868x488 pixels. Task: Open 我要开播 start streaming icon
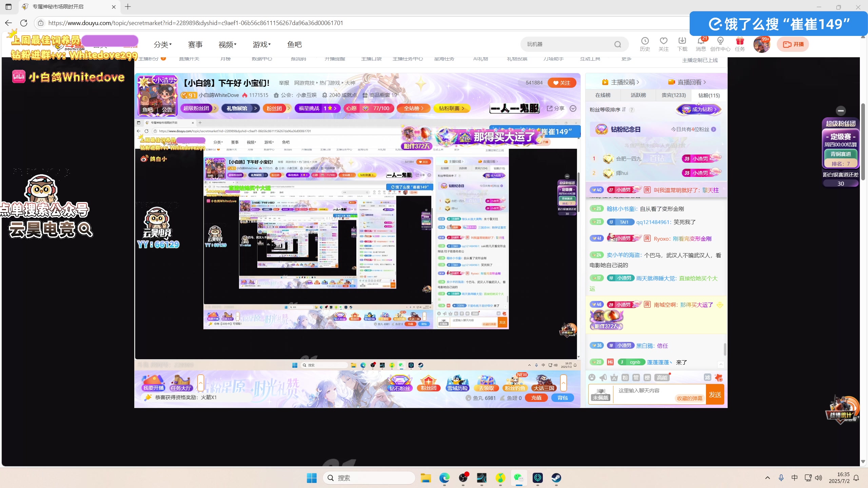pos(153,383)
